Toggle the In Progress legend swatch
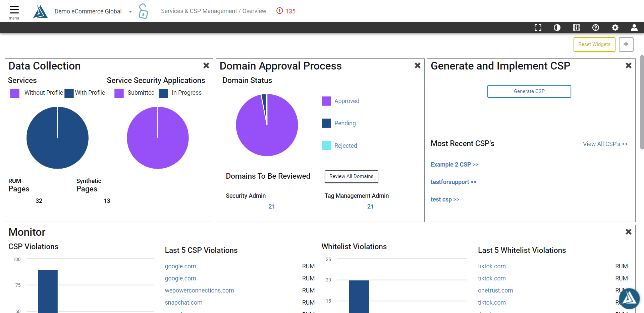This screenshot has width=644, height=313. point(163,93)
